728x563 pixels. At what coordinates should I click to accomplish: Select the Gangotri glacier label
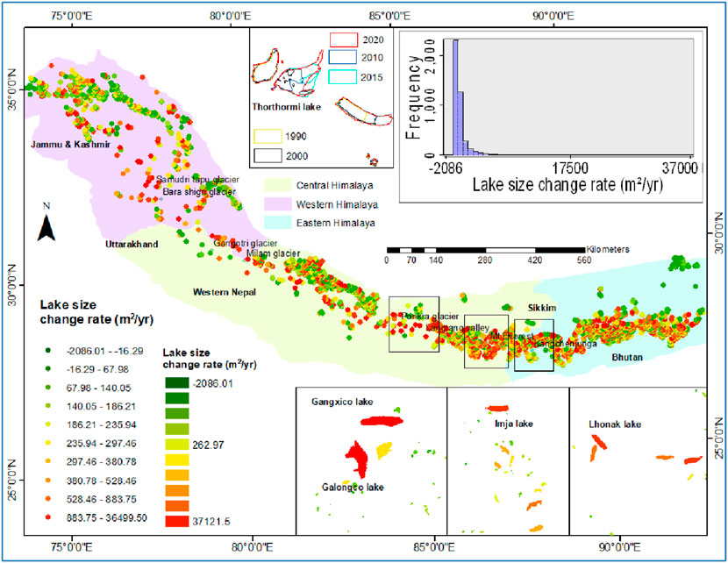pyautogui.click(x=246, y=243)
